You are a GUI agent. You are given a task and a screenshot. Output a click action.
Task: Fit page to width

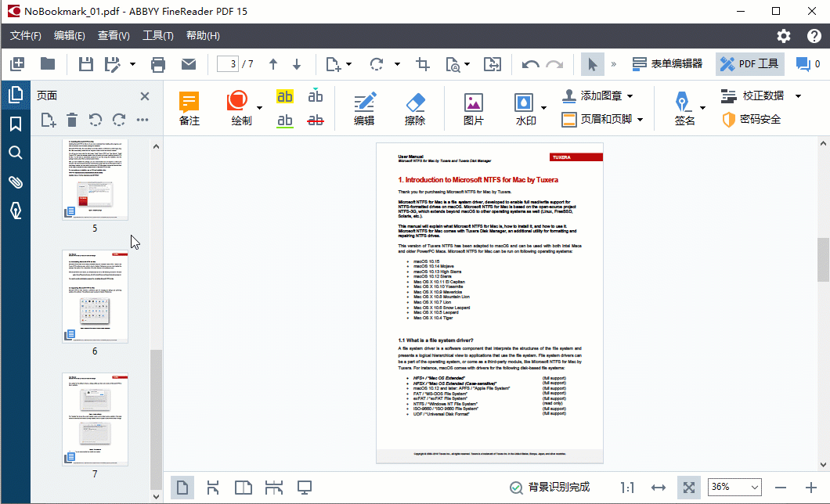pyautogui.click(x=659, y=487)
